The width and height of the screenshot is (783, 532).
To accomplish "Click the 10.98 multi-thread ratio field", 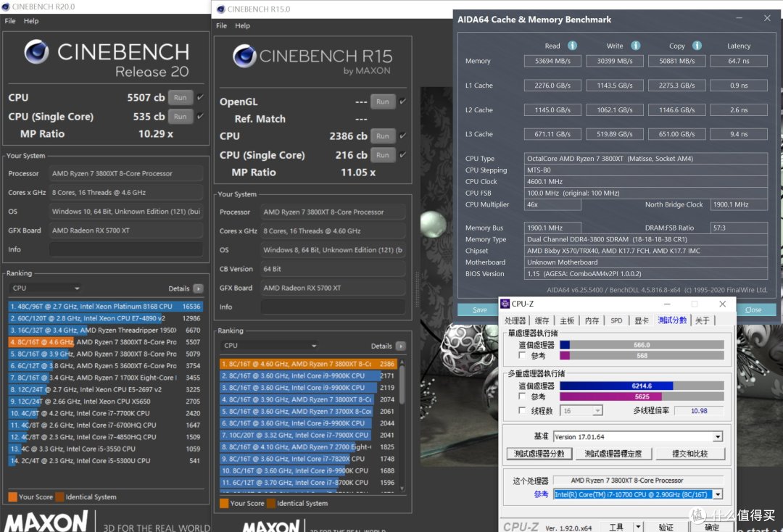I will tap(699, 411).
